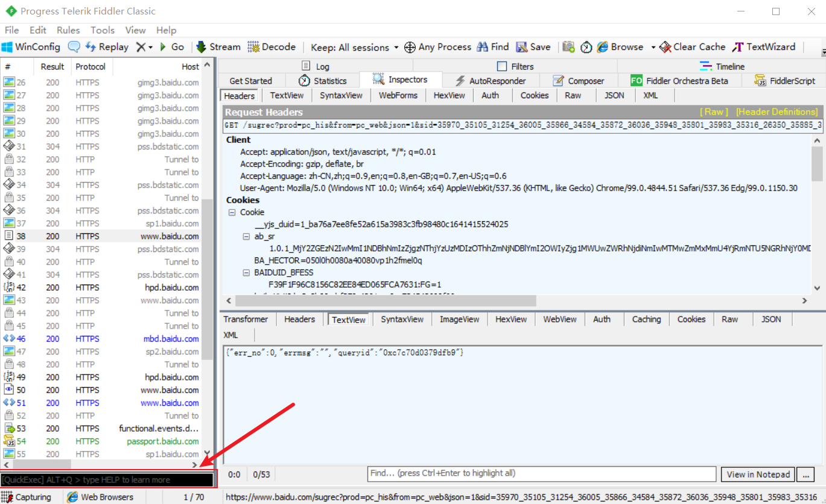The height and width of the screenshot is (504, 826).
Task: Switch to the AutoResponder tab
Action: click(490, 81)
